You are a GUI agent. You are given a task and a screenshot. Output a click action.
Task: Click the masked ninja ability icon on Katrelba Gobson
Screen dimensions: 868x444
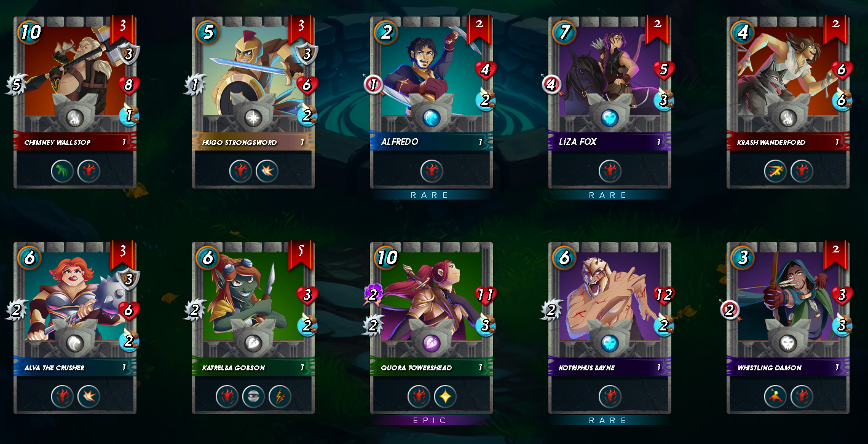[x=253, y=396]
